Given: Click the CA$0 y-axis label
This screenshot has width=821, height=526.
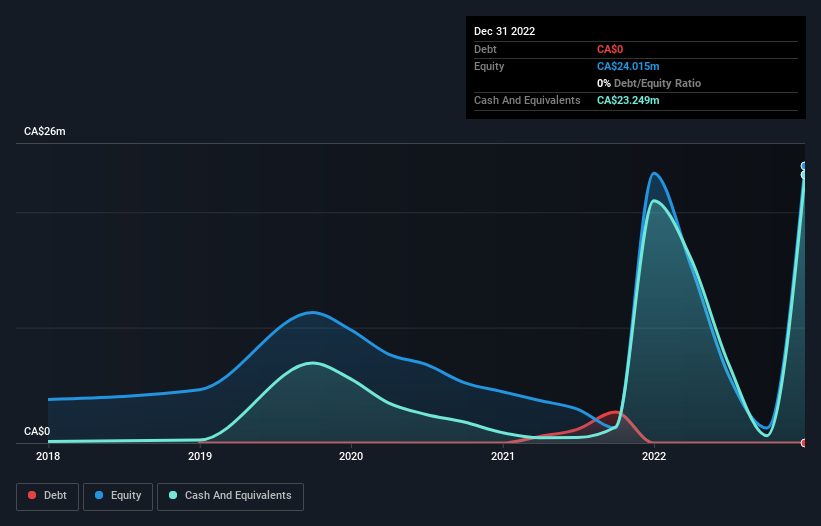Looking at the screenshot, I should [x=37, y=431].
